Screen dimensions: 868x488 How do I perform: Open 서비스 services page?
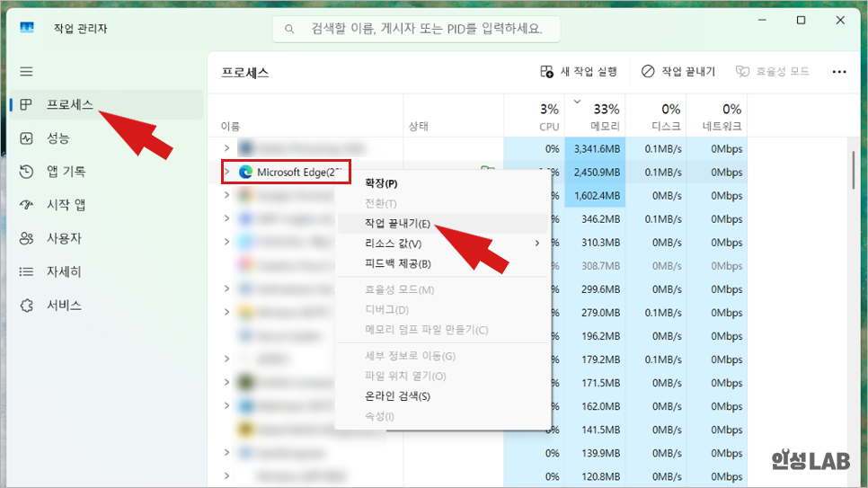[x=107, y=306]
